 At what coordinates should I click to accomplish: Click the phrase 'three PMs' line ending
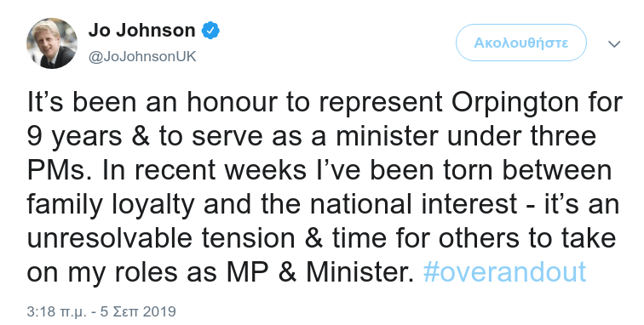click(563, 136)
